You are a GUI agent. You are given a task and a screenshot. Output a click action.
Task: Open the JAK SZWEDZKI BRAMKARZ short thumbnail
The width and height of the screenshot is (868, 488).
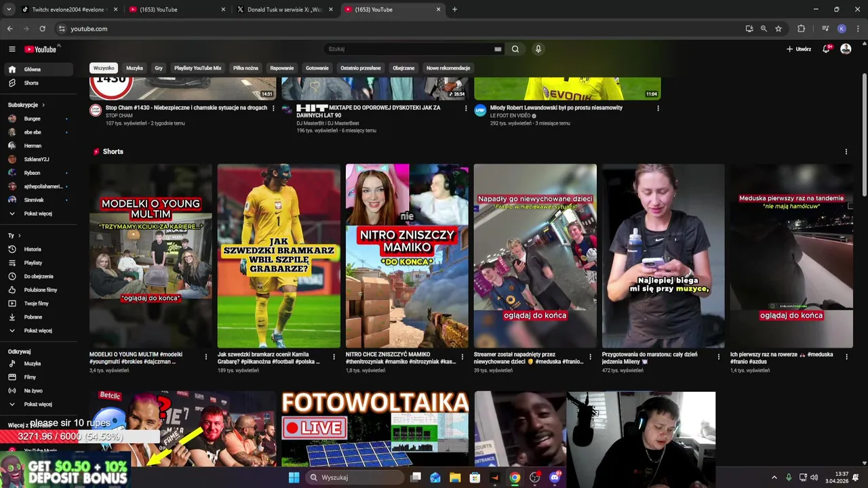279,256
